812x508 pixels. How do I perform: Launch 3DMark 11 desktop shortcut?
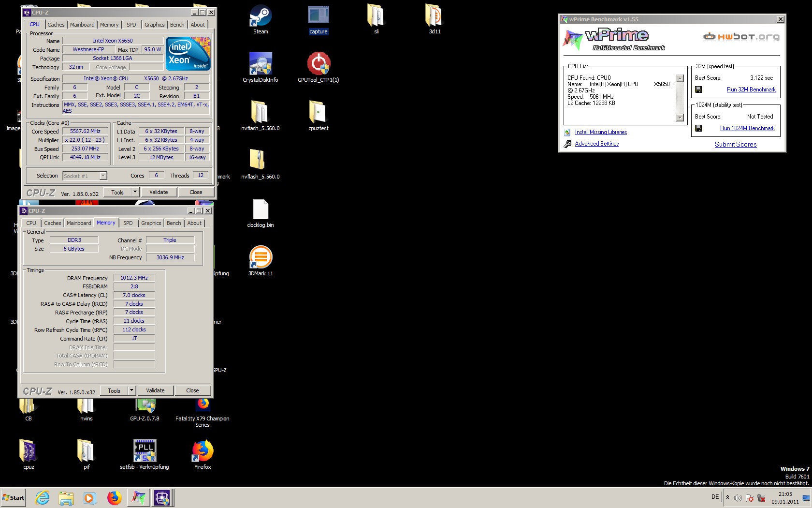261,261
